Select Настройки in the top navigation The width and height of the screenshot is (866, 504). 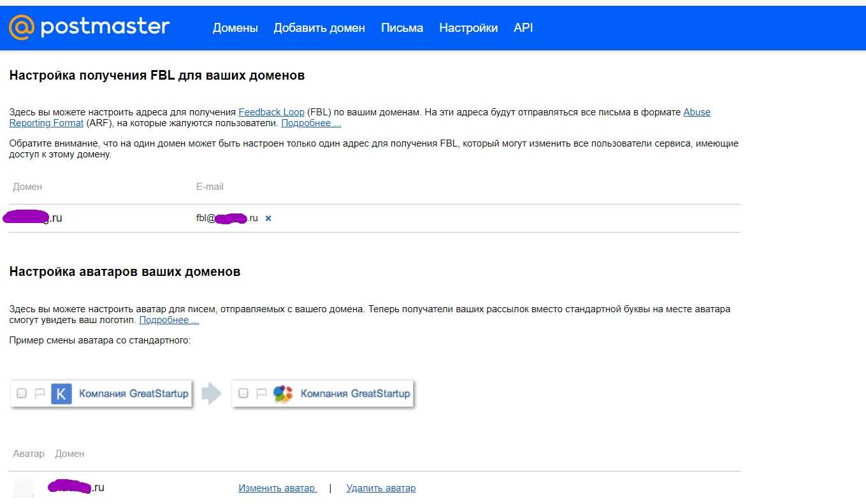coord(468,28)
